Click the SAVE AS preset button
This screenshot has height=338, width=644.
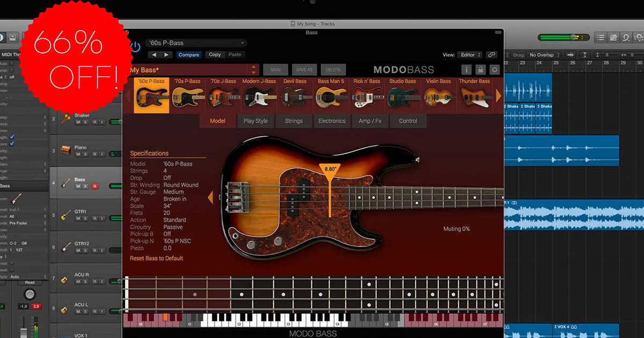tap(304, 70)
